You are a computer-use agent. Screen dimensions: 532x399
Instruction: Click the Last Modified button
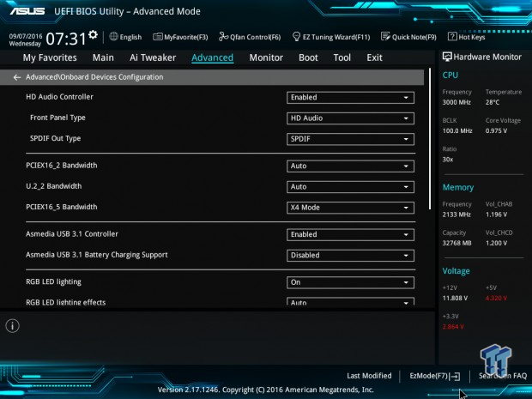(369, 376)
